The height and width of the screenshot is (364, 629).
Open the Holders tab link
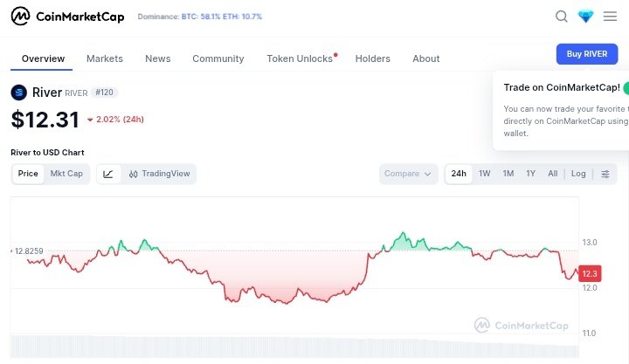point(372,58)
